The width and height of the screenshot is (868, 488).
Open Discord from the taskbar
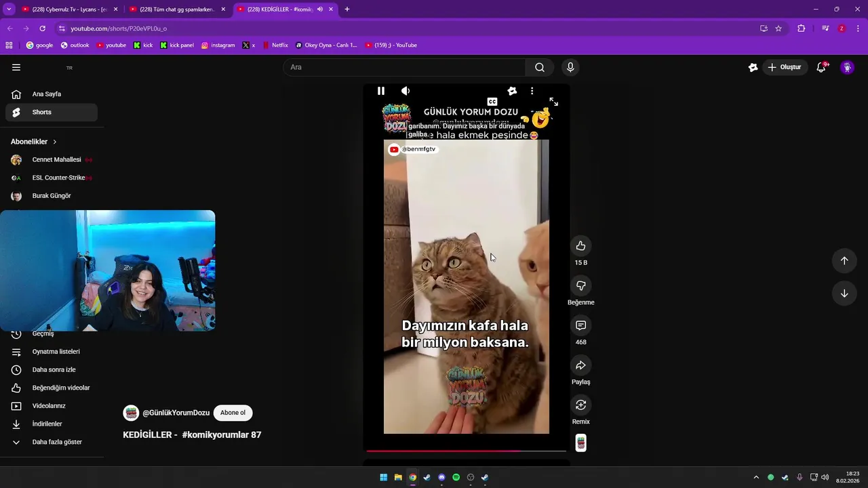pos(441,477)
